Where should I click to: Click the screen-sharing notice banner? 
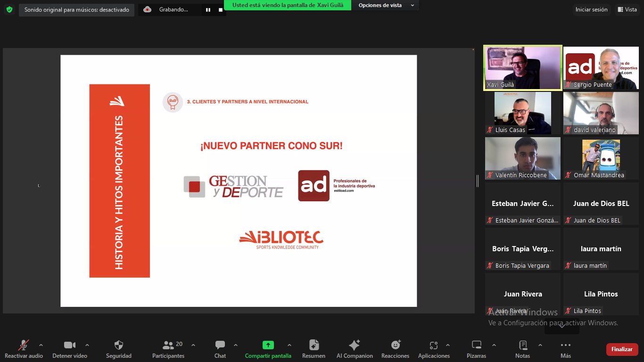(x=288, y=5)
